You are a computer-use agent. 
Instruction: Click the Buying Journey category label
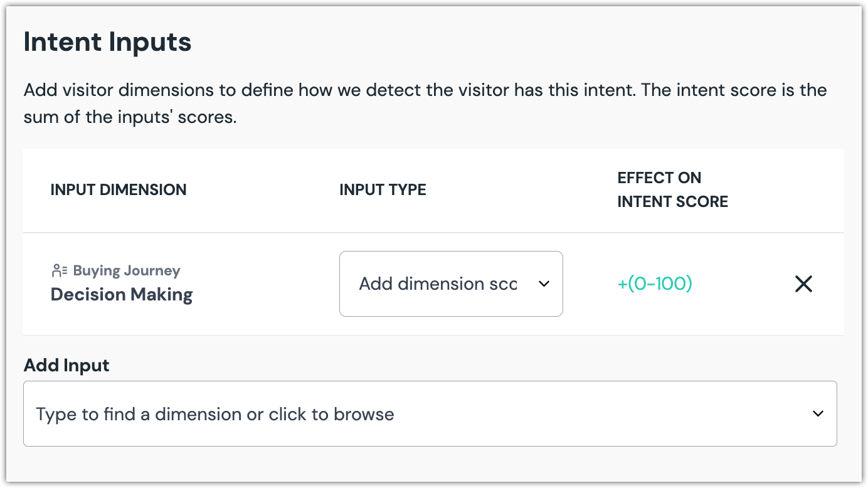pos(127,271)
